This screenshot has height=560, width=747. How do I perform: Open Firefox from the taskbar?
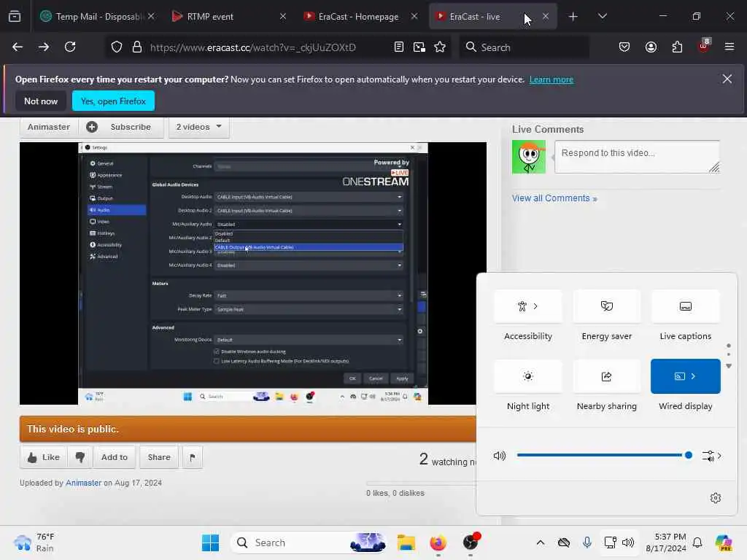click(x=438, y=542)
